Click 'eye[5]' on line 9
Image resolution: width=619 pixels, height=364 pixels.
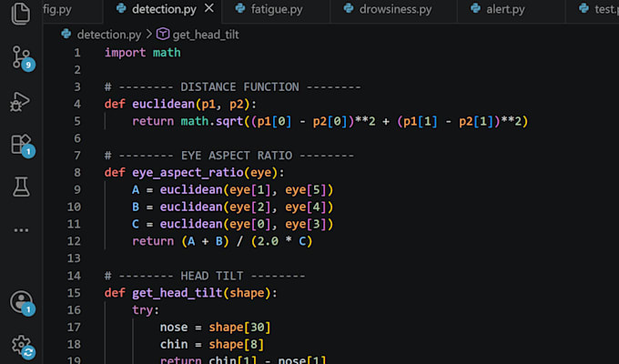(x=306, y=190)
